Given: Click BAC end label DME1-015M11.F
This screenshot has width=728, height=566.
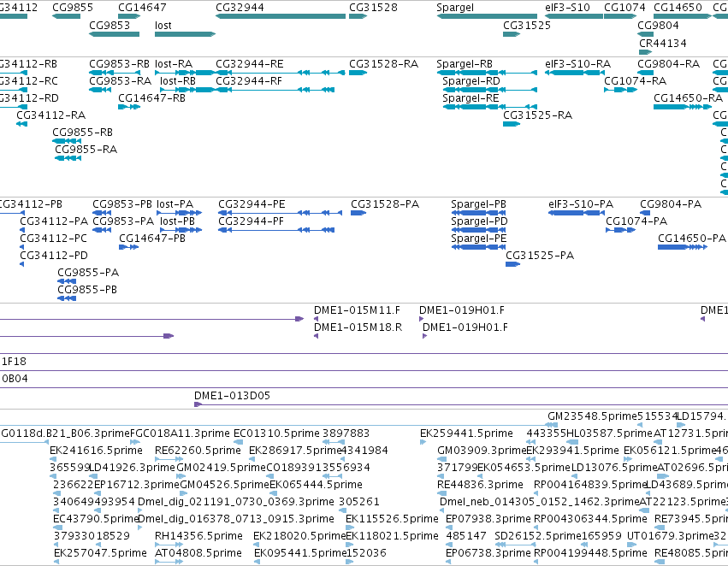Looking at the screenshot, I should (x=357, y=310).
